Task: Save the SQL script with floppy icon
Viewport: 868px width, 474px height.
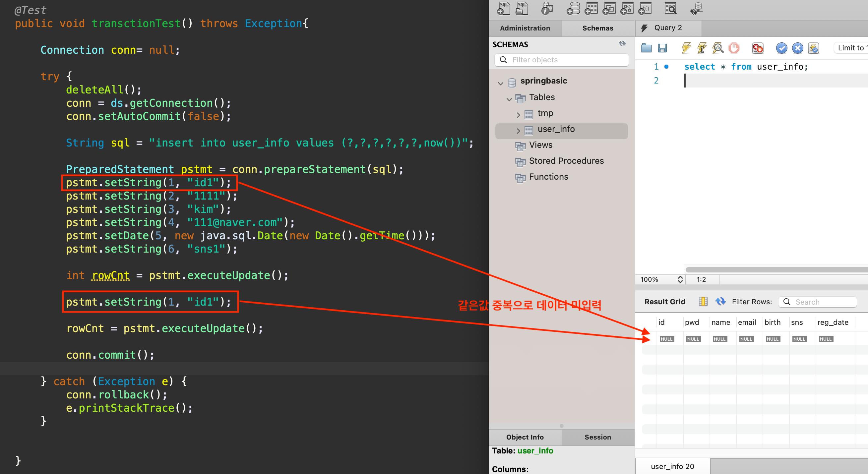Action: (662, 48)
